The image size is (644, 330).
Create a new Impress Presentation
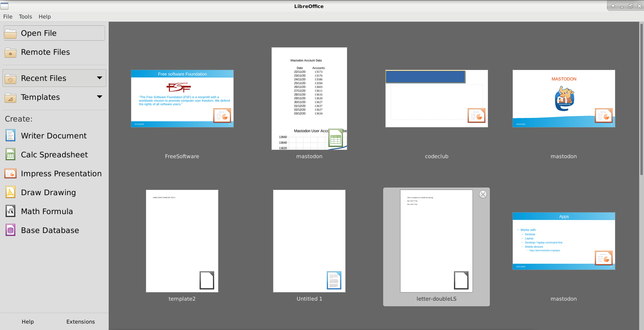[54, 173]
